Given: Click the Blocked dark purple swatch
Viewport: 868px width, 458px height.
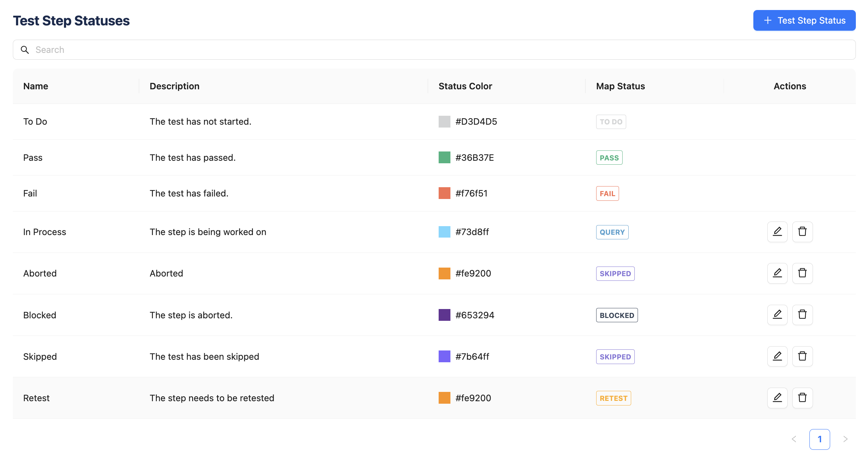Looking at the screenshot, I should tap(444, 315).
